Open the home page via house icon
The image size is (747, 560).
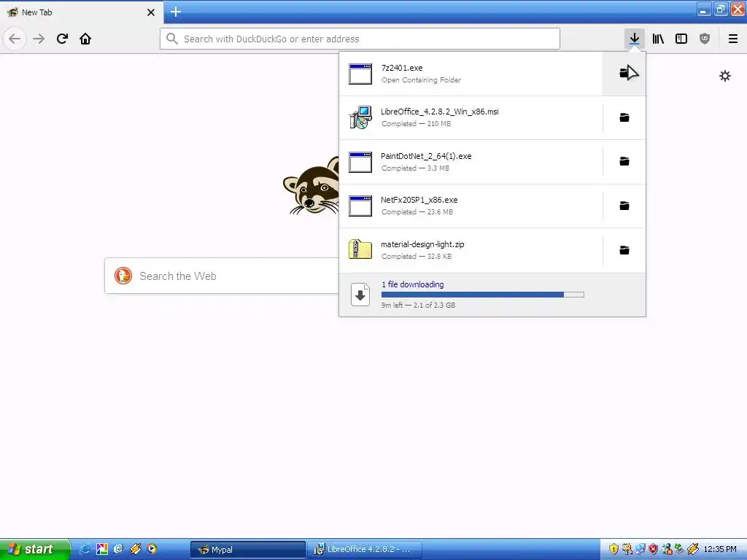click(x=85, y=39)
